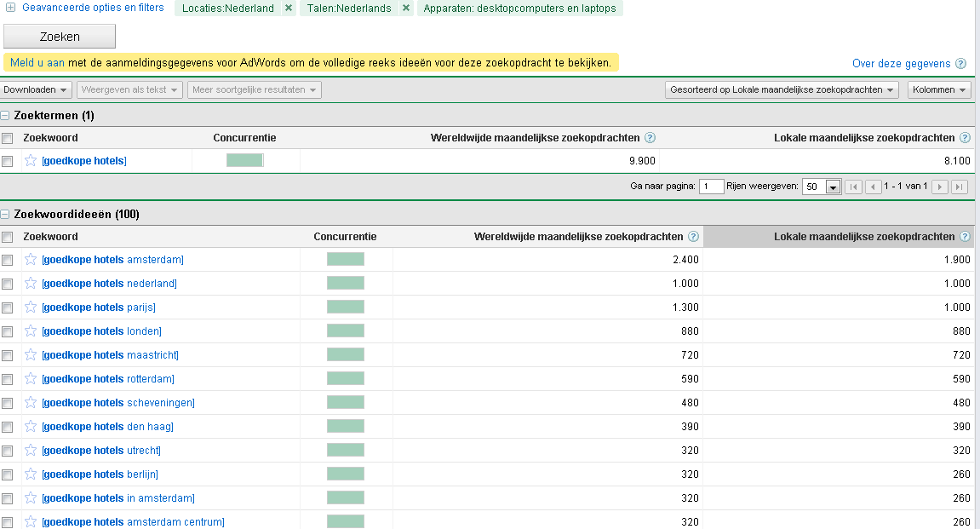Click the Zoeken button

(60, 37)
